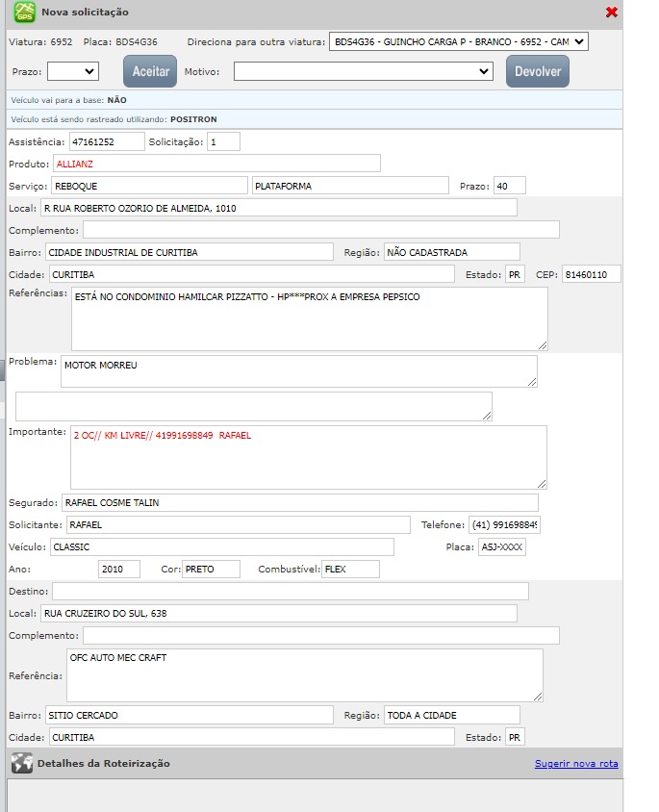The height and width of the screenshot is (812, 659).
Task: Focus the empty Destino input field
Action: [290, 591]
